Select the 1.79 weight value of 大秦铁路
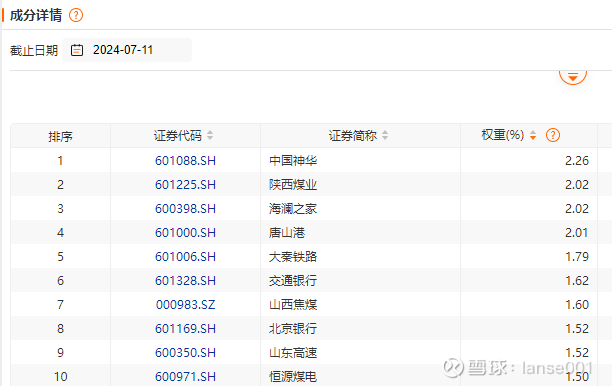The height and width of the screenshot is (386, 612). 577,256
